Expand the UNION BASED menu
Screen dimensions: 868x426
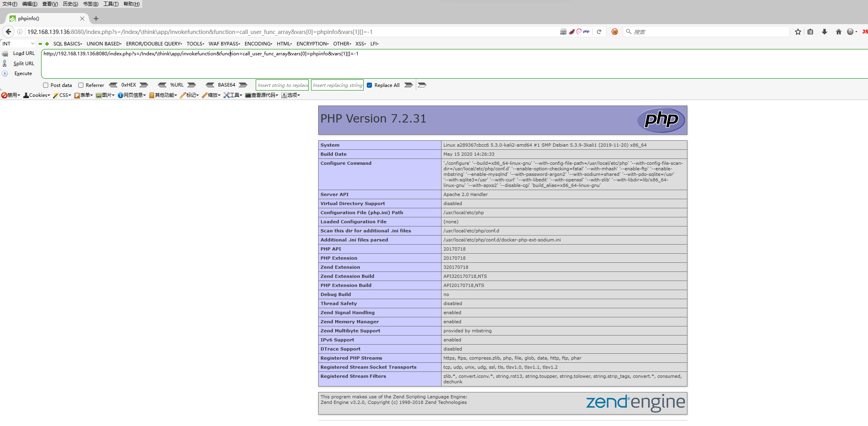(104, 44)
